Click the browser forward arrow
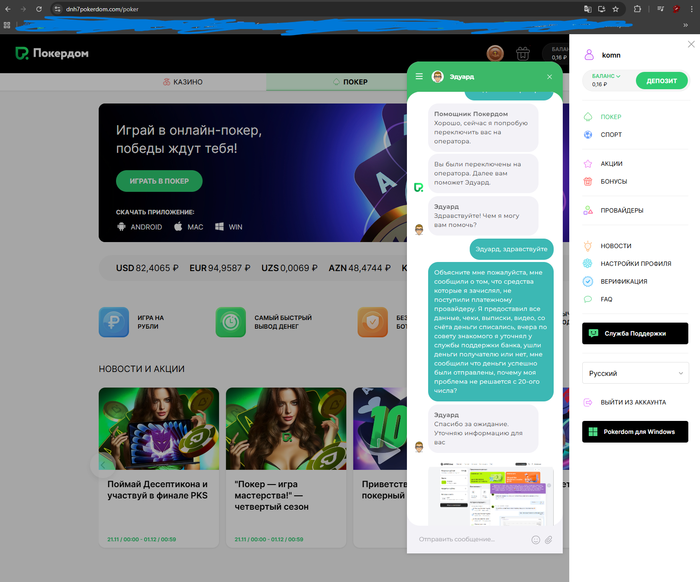Viewport: 700px width, 582px height. pyautogui.click(x=23, y=9)
